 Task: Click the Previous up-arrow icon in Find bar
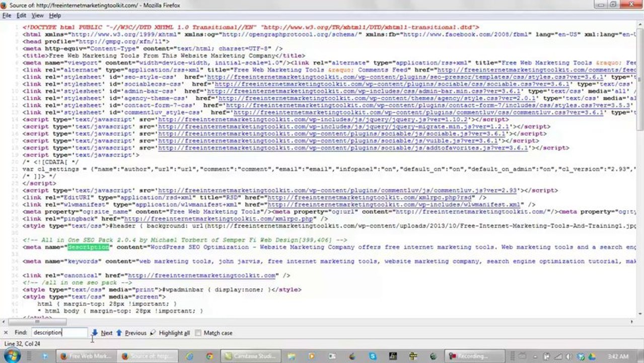coord(119,333)
